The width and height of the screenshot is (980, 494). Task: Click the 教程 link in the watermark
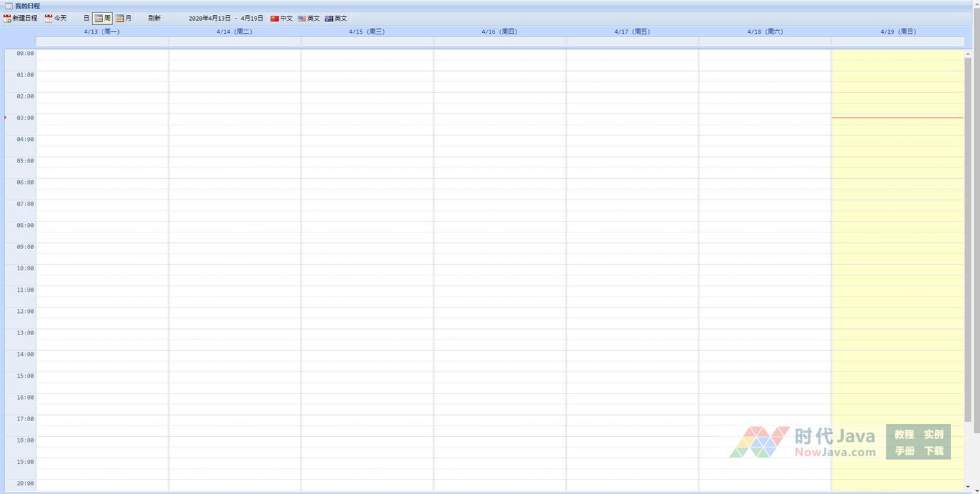point(904,435)
